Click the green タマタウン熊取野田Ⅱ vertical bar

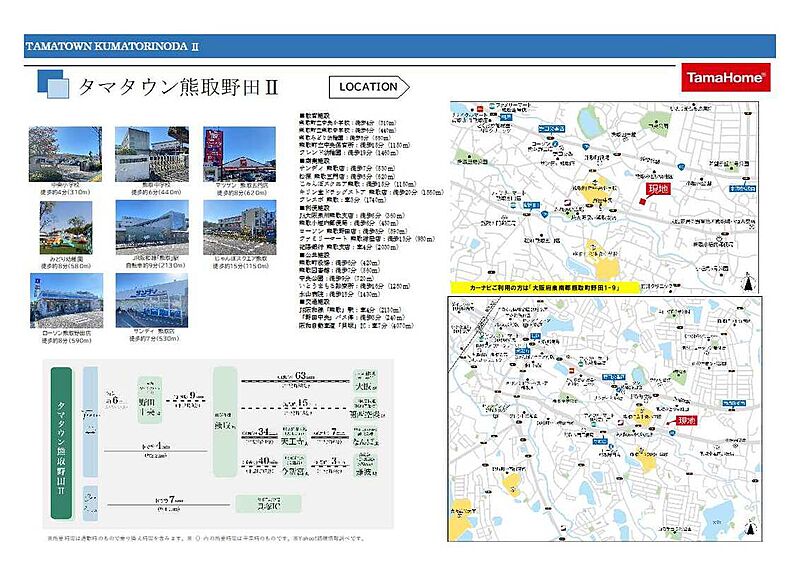(x=62, y=442)
